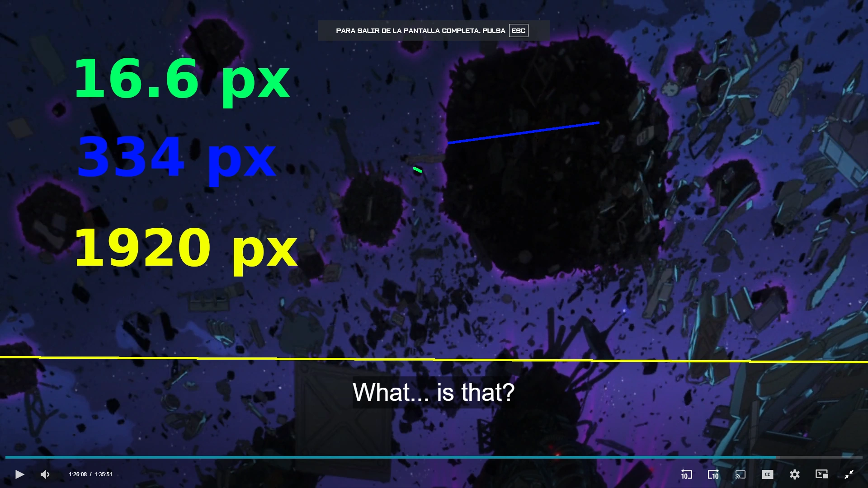Click the "What... is that?" subtitle
The width and height of the screenshot is (868, 488).
pos(434,392)
